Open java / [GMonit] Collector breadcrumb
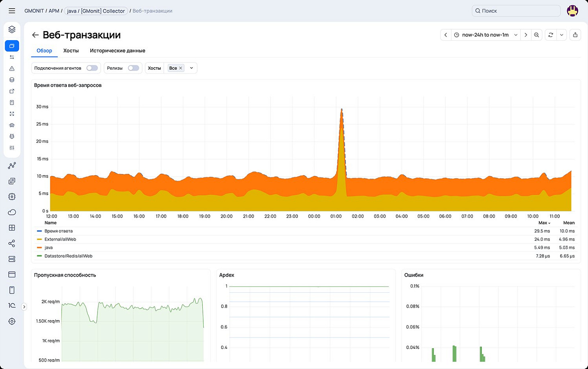The width and height of the screenshot is (588, 369). pyautogui.click(x=96, y=11)
